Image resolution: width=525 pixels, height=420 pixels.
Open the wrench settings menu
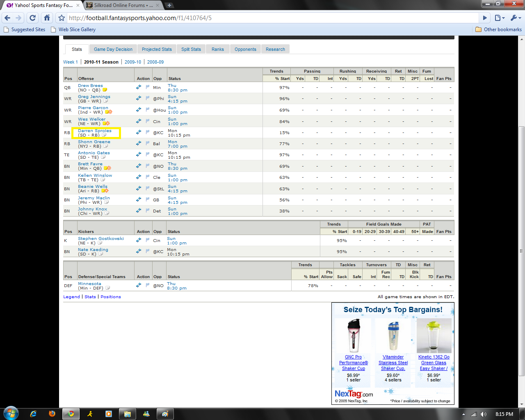tap(515, 18)
